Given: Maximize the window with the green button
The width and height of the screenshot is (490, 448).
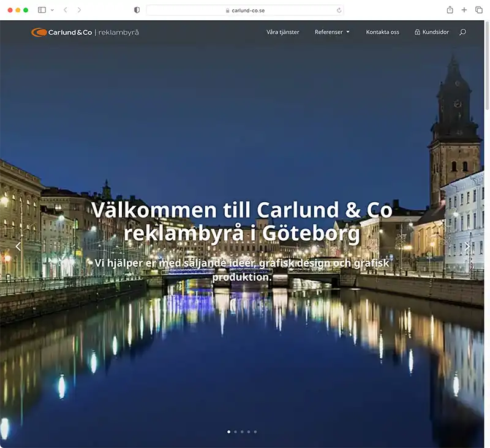Looking at the screenshot, I should coord(26,10).
